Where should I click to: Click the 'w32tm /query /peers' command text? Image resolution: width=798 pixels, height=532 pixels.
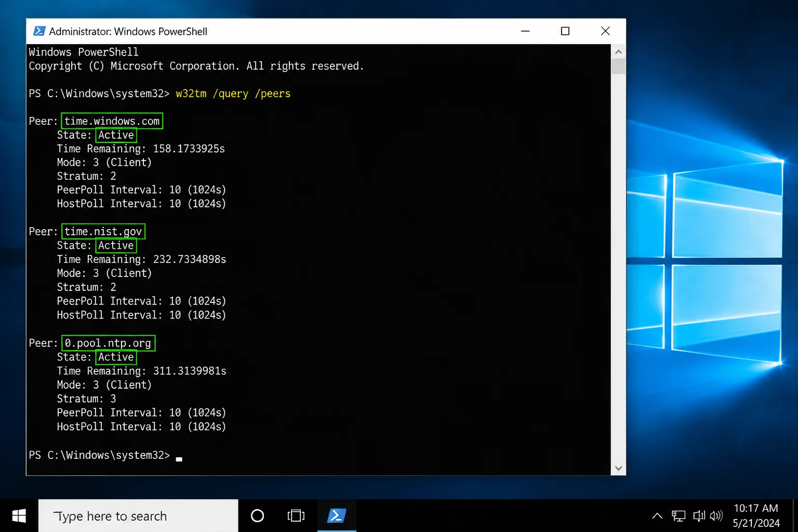click(x=233, y=94)
